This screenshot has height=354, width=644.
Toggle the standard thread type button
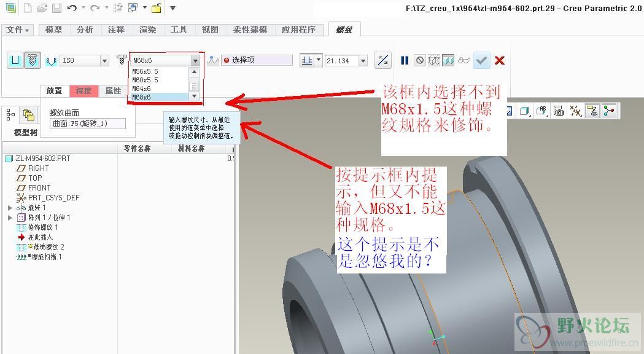click(x=33, y=60)
